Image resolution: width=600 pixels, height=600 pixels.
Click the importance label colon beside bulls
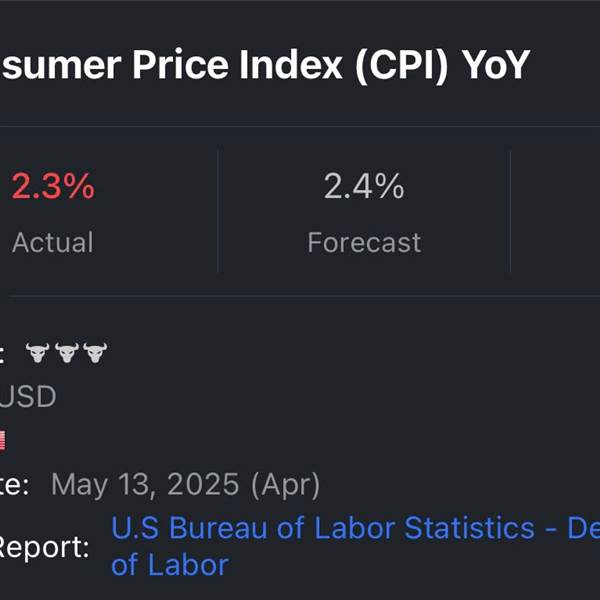click(2, 354)
